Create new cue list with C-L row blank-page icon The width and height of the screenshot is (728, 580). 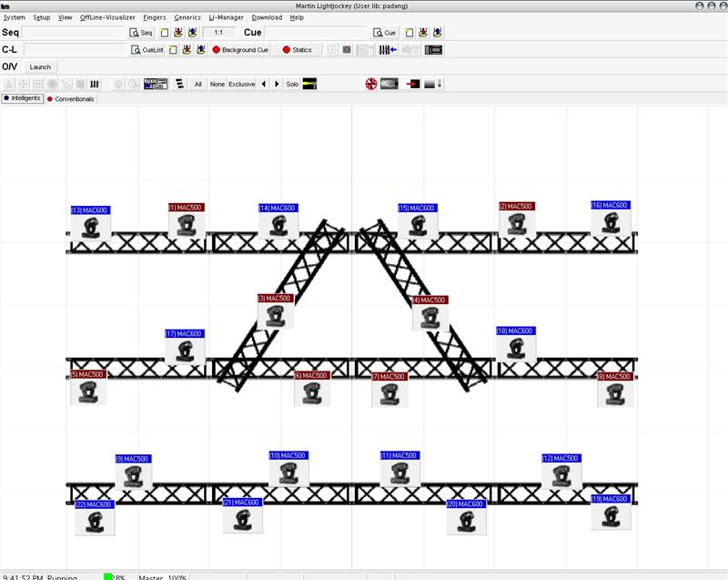click(173, 50)
